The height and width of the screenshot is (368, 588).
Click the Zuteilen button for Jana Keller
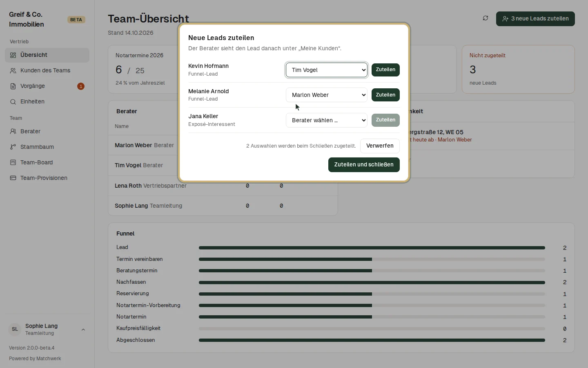pos(385,120)
